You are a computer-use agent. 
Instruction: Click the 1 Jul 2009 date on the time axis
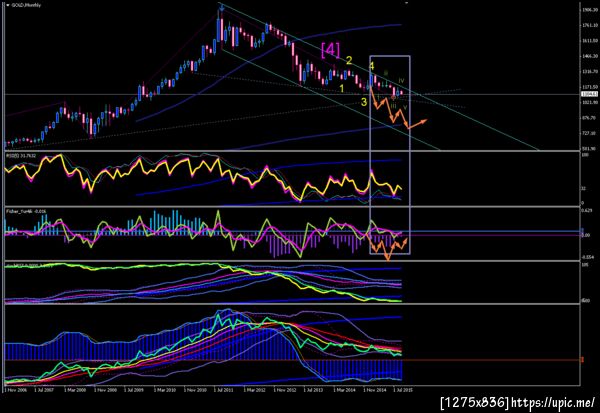point(134,390)
